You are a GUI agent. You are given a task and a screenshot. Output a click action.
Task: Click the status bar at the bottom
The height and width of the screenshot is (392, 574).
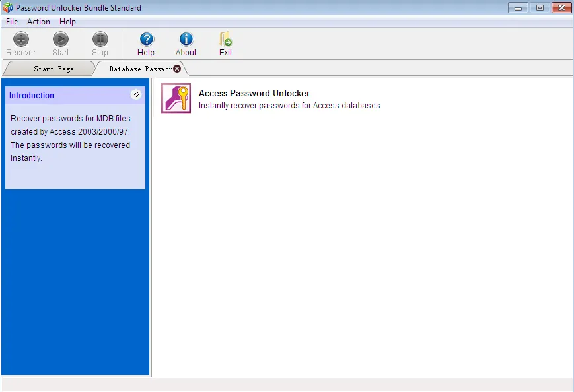(x=287, y=385)
